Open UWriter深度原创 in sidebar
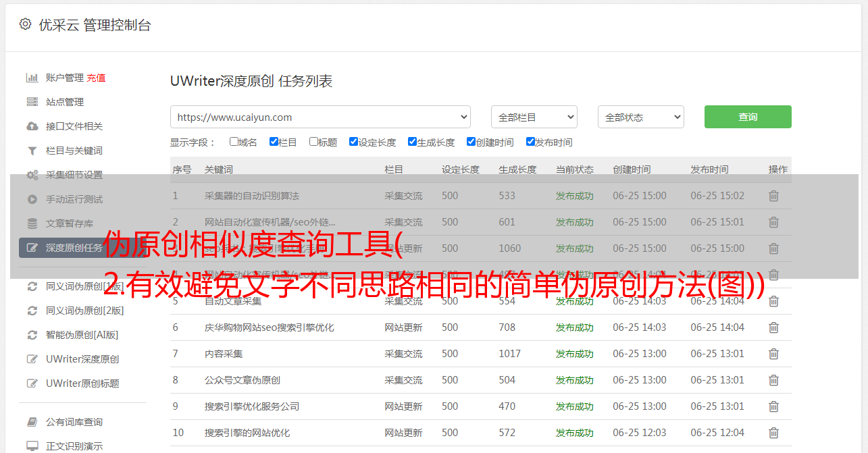The width and height of the screenshot is (868, 453). [x=82, y=359]
